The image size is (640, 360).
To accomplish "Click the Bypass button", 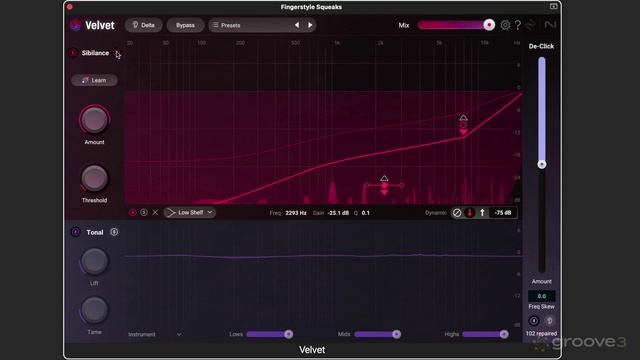I will (185, 25).
